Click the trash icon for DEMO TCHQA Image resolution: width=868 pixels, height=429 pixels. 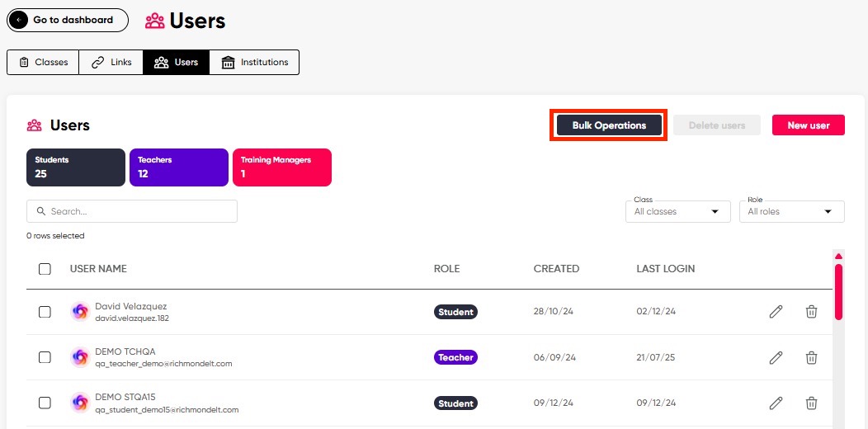point(811,358)
